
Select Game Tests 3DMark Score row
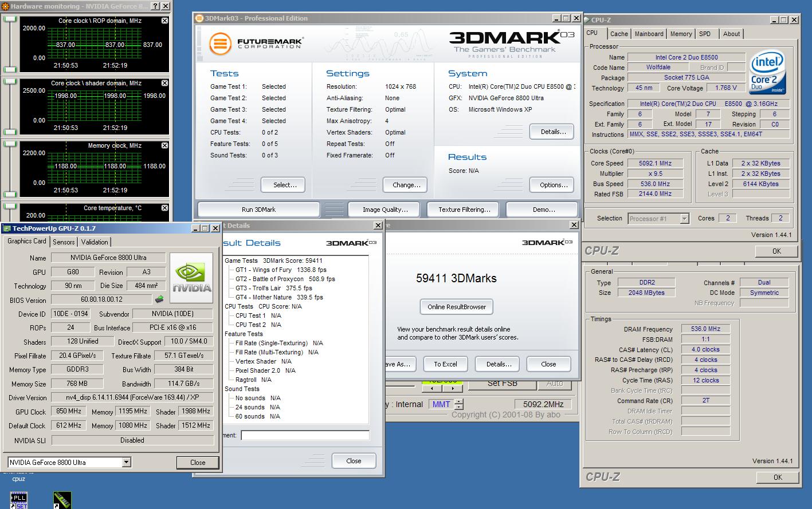click(273, 261)
